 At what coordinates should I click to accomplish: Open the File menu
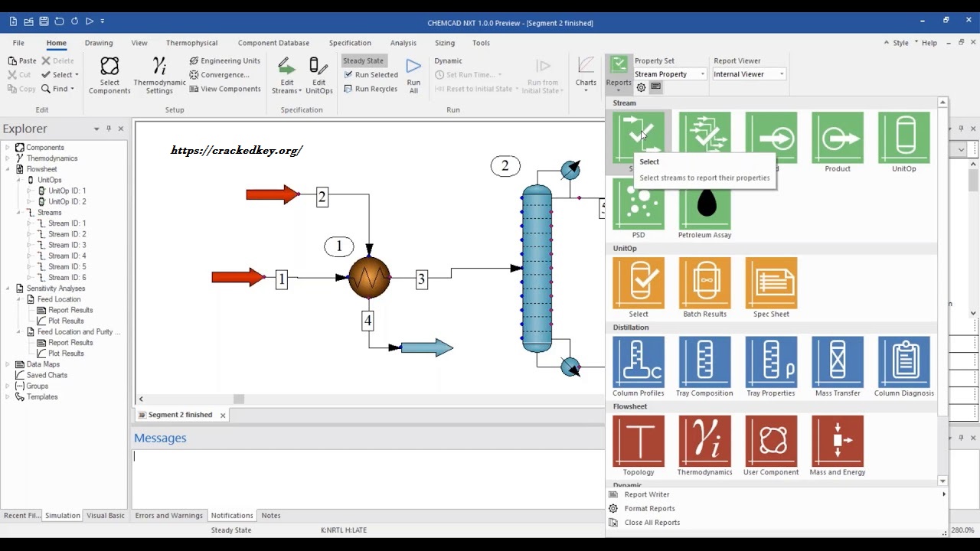[18, 43]
